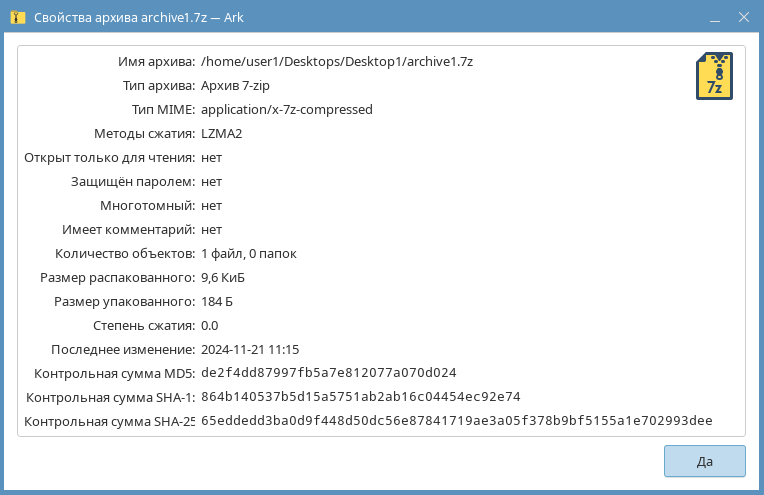Click the archive type value Архив 7-zip
This screenshot has height=495, width=764.
[240, 85]
